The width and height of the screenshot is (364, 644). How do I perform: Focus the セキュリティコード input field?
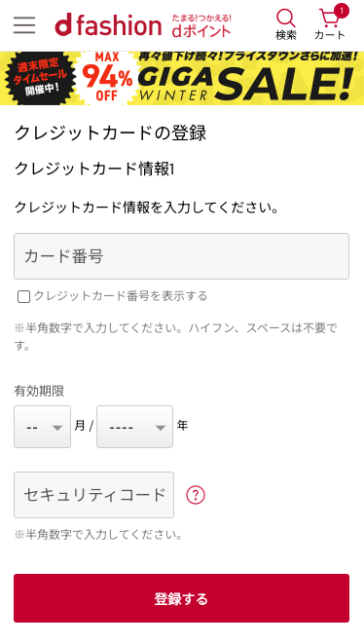(94, 495)
